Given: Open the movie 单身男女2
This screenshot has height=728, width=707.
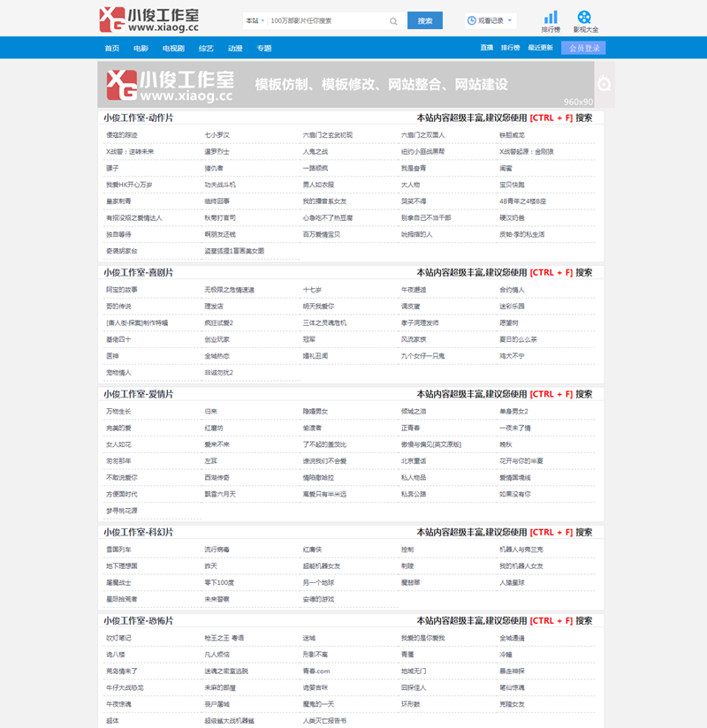Looking at the screenshot, I should (513, 412).
